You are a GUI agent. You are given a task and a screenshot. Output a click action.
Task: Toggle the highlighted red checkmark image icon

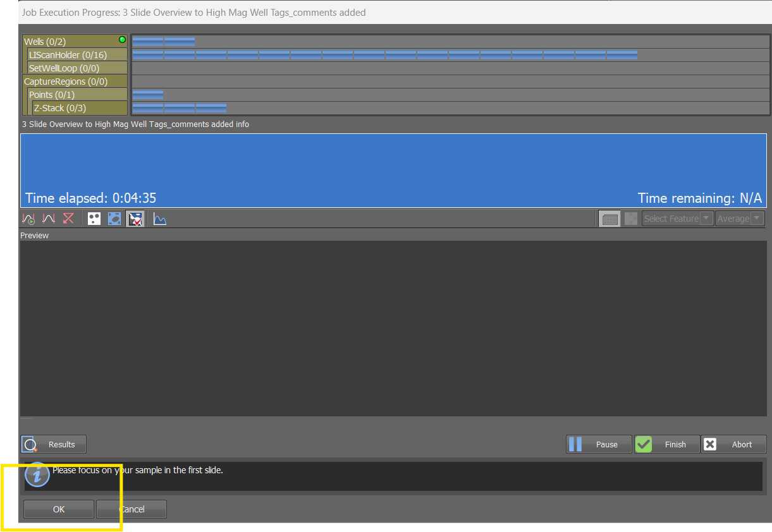135,219
